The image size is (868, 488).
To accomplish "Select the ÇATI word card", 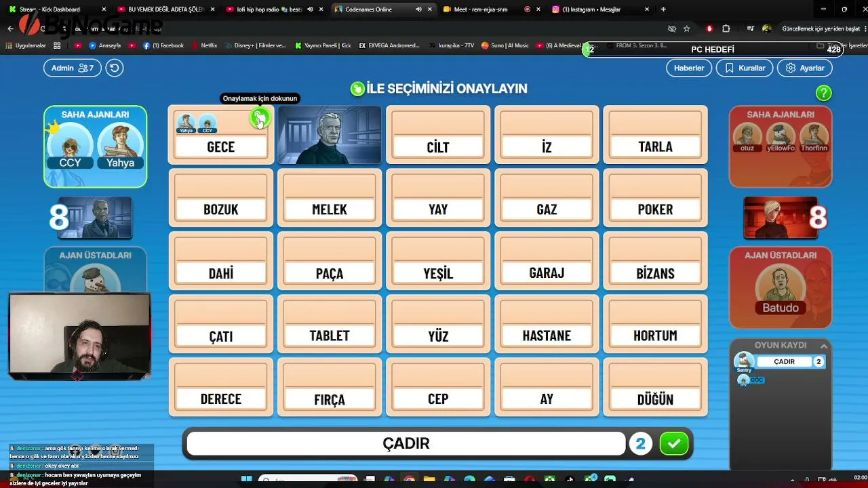I will tap(221, 324).
